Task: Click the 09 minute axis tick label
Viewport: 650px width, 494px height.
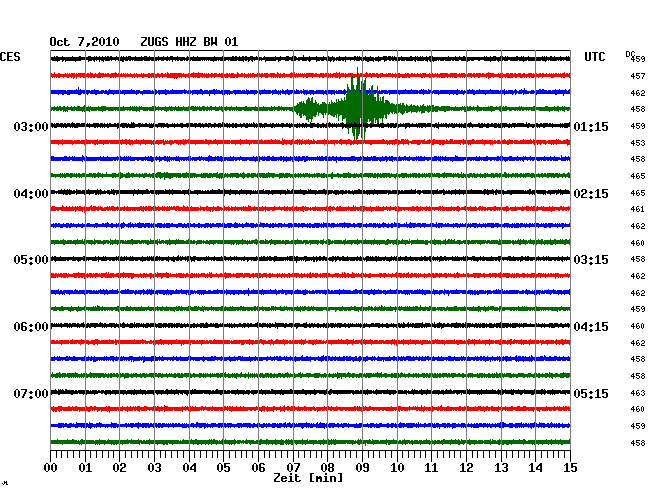Action: coord(362,467)
